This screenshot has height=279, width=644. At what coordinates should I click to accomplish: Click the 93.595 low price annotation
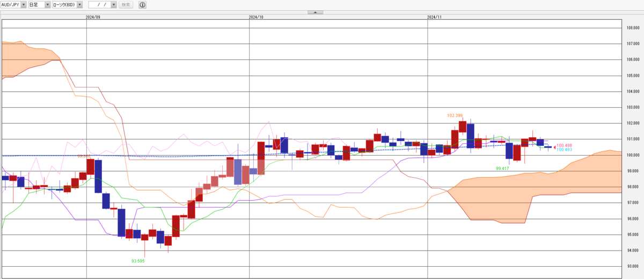click(x=138, y=261)
